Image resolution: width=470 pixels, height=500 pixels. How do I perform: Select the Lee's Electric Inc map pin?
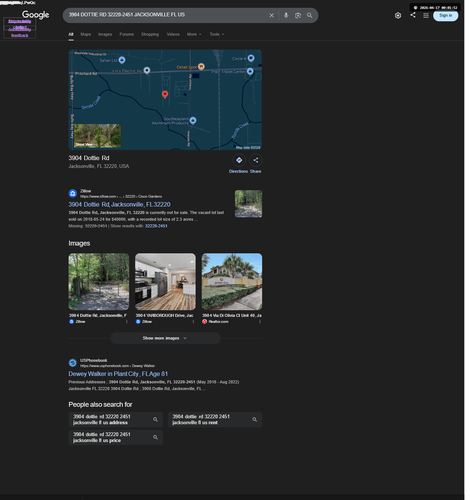[147, 70]
